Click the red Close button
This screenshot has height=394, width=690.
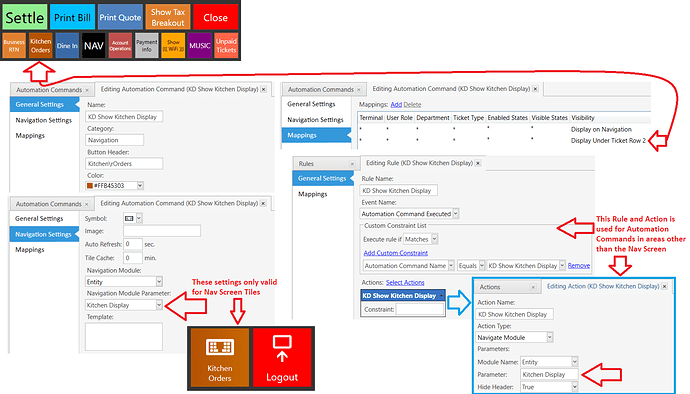(215, 17)
